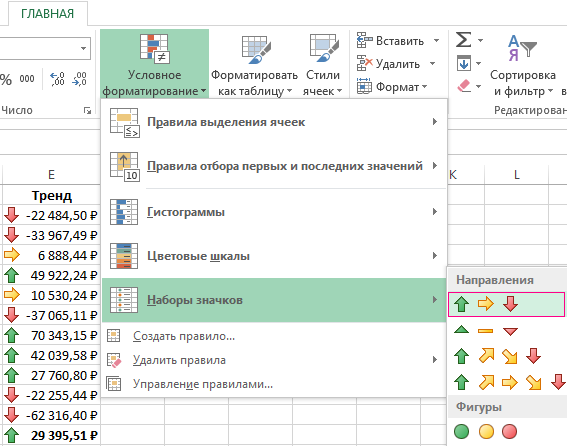Open the Число dialog launcher
This screenshot has width=567, height=446.
(87, 110)
